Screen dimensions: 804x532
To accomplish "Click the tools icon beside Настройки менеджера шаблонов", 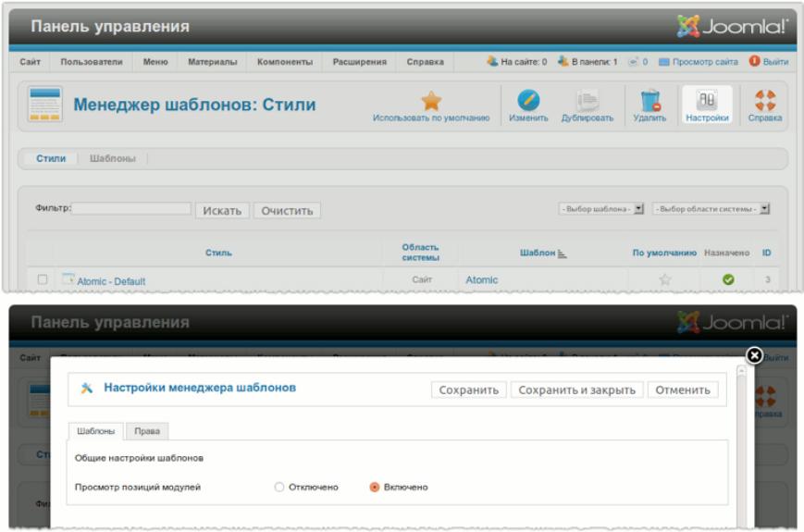I will click(87, 388).
